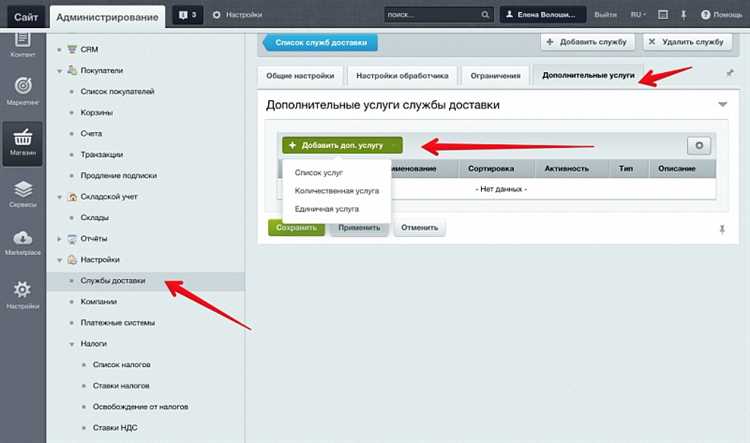Select Дополнительные услуги tab
This screenshot has height=443, width=750.
coord(588,76)
